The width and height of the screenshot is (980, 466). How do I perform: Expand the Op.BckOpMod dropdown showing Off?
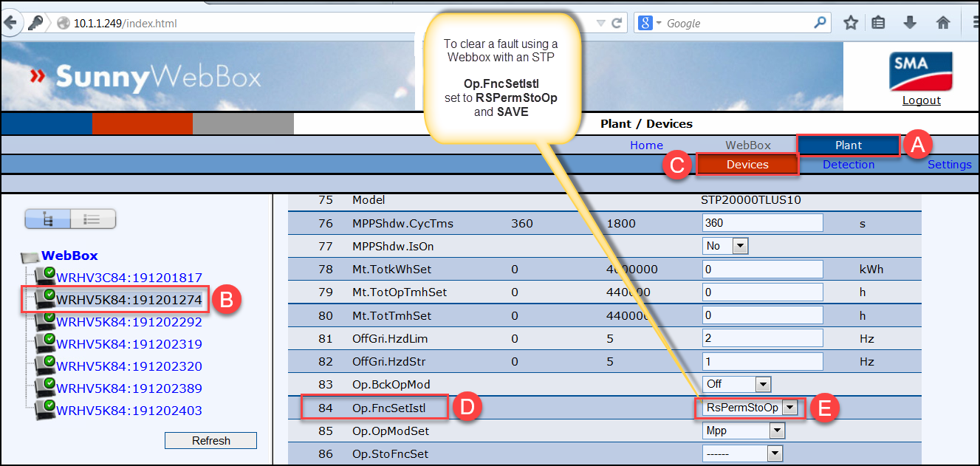tap(765, 384)
